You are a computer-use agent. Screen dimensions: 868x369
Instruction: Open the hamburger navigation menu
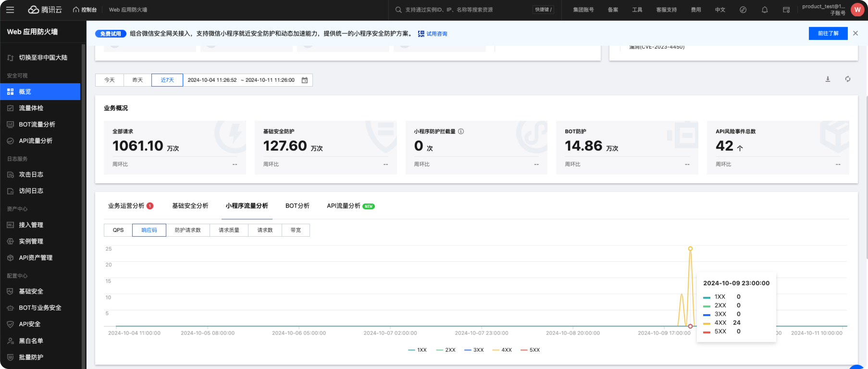pyautogui.click(x=10, y=10)
